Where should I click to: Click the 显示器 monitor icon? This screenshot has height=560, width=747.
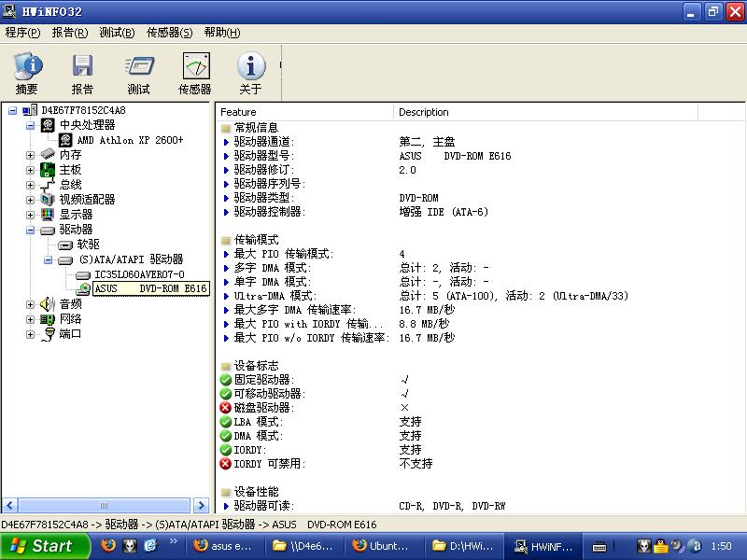[x=48, y=215]
